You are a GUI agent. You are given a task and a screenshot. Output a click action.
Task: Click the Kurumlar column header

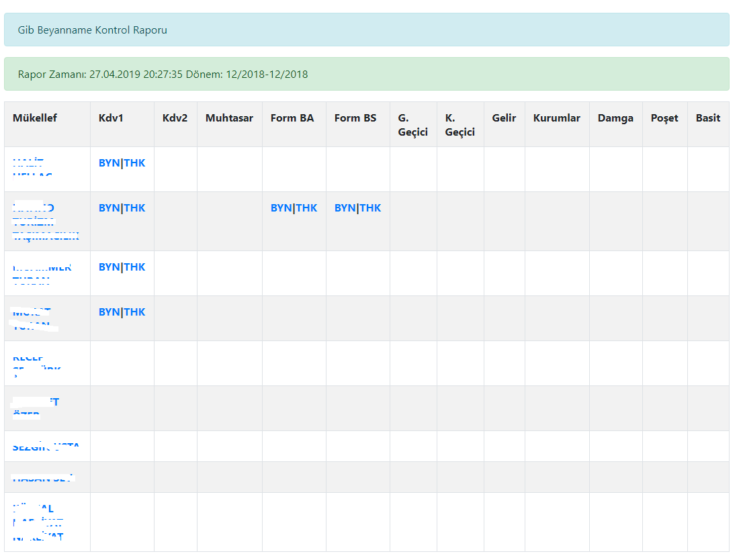click(x=556, y=118)
